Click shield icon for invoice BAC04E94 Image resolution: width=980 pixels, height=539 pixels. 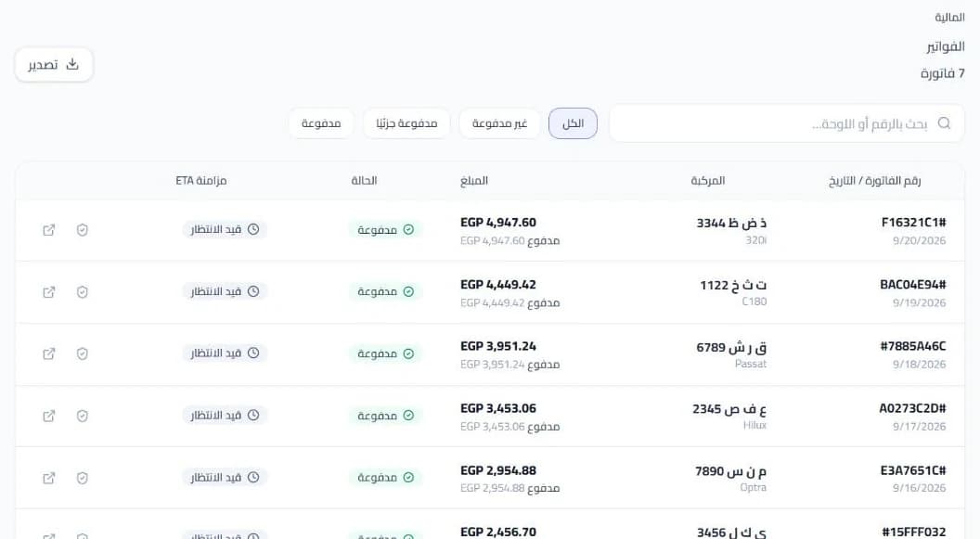[x=82, y=291]
